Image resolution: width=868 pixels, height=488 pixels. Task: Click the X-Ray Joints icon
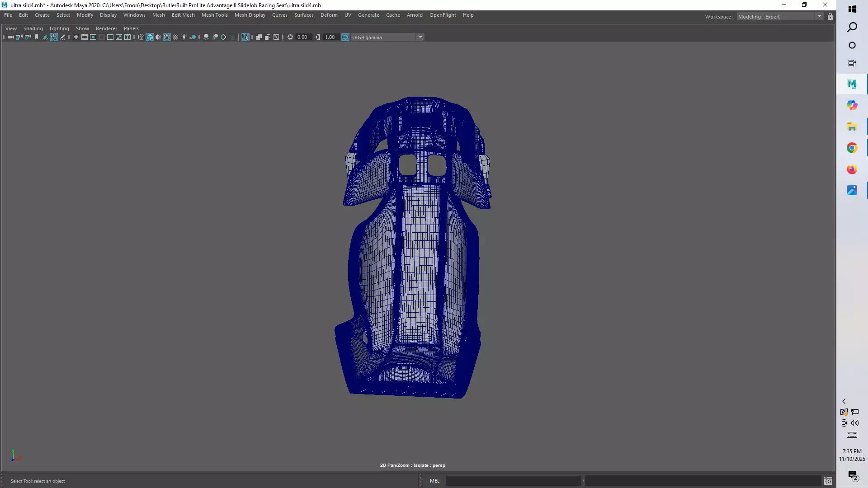(x=276, y=37)
